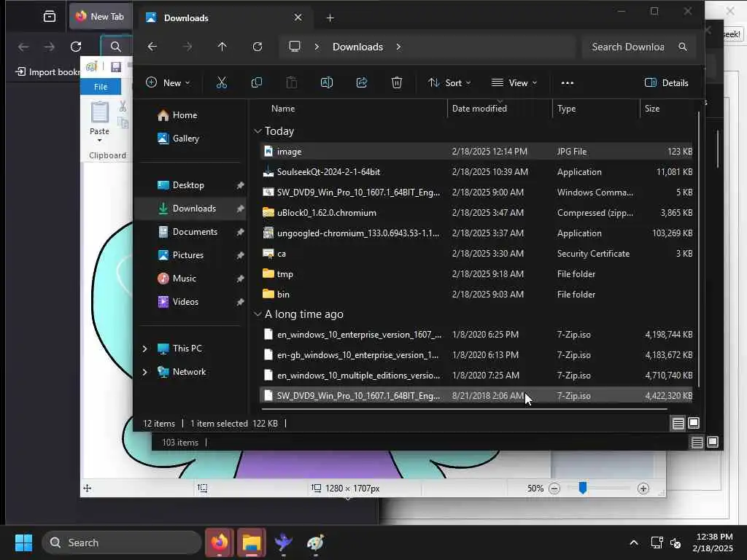Click the Save floppy icon in Paint
This screenshot has height=560, width=747.
[x=116, y=67]
